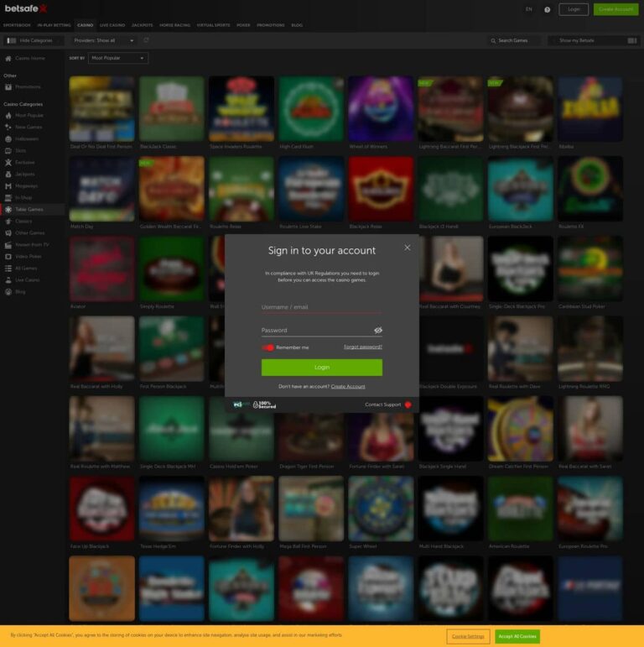Screen dimensions: 644x647
Task: Open the Horse Racing tab
Action: pyautogui.click(x=174, y=25)
